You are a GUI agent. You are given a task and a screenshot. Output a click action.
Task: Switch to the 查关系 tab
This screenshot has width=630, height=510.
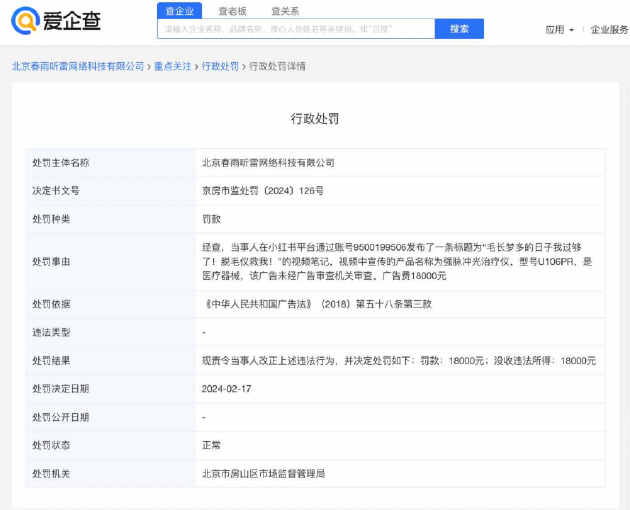click(x=287, y=11)
